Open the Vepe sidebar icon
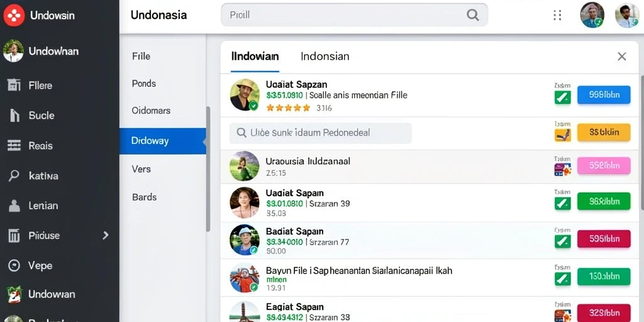 [14, 265]
